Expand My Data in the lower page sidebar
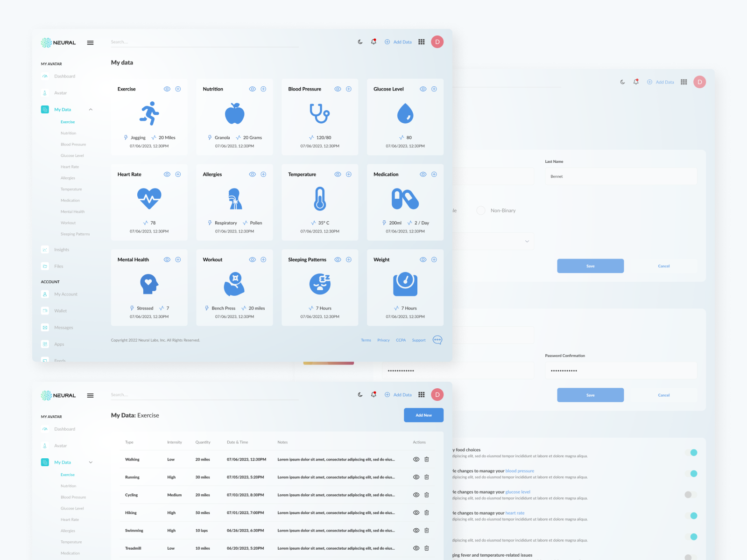Viewport: 747px width, 560px height. pos(91,462)
